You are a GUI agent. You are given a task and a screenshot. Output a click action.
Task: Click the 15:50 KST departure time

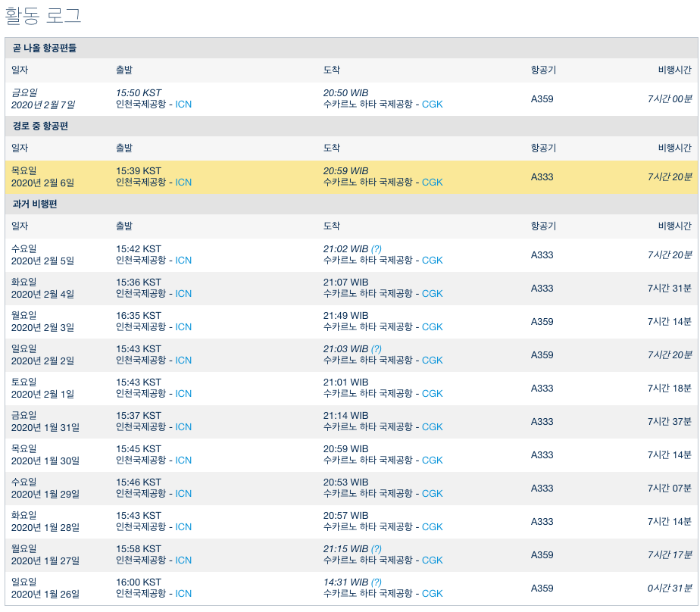click(139, 93)
